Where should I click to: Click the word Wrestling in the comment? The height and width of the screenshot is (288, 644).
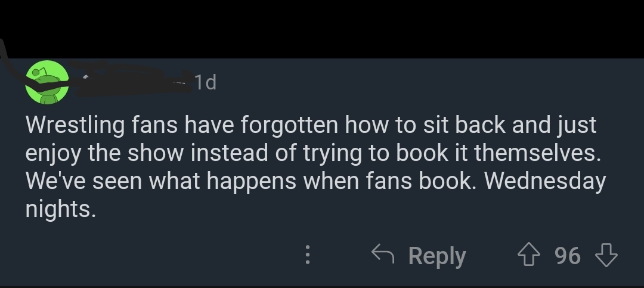coord(75,125)
